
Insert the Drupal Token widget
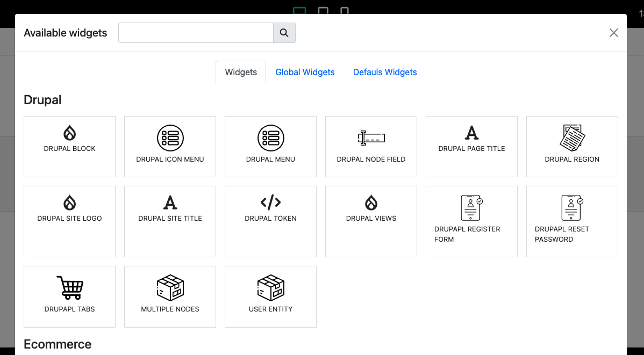click(270, 222)
